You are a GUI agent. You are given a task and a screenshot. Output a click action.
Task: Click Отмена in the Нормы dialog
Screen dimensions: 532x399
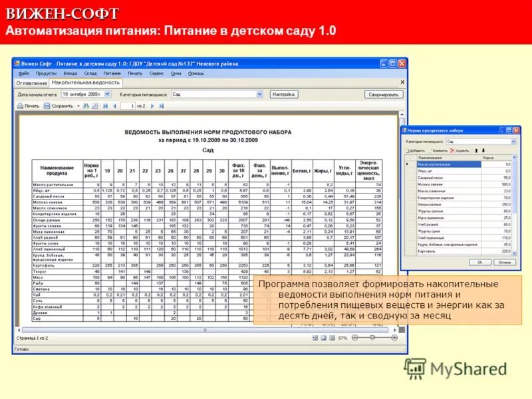tap(505, 262)
